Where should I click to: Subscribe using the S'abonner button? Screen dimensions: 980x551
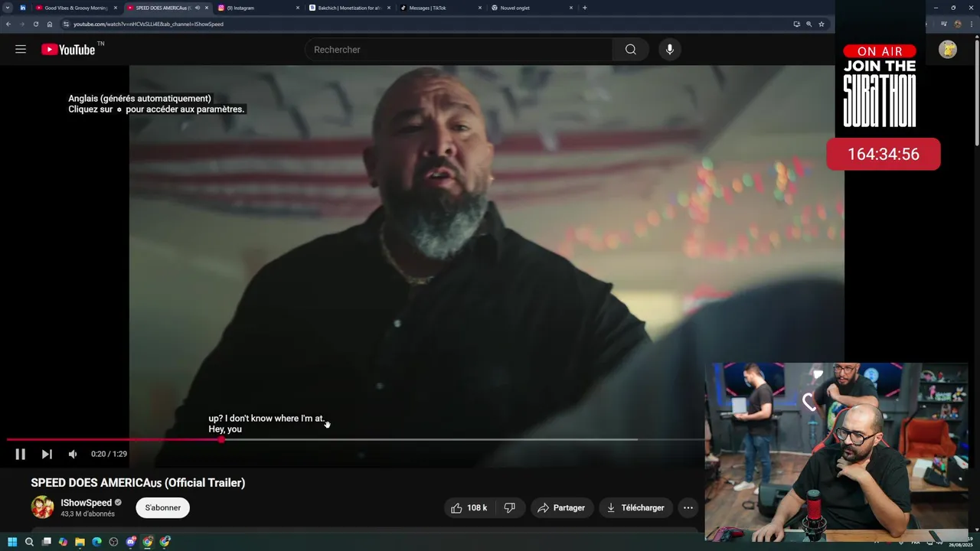pyautogui.click(x=163, y=507)
